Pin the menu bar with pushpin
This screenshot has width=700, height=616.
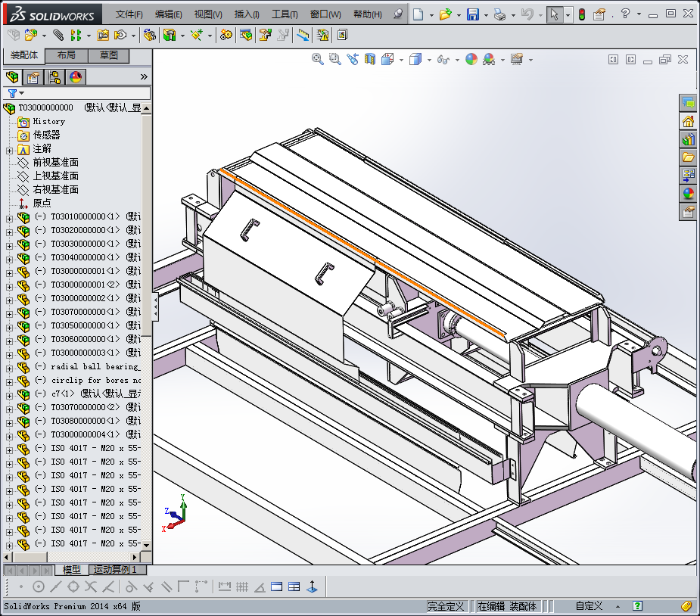[x=398, y=14]
